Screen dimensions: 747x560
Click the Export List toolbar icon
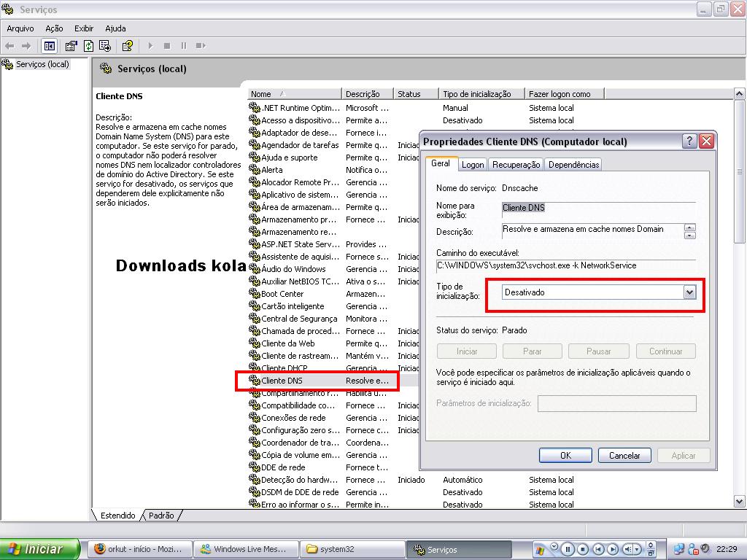pos(105,46)
